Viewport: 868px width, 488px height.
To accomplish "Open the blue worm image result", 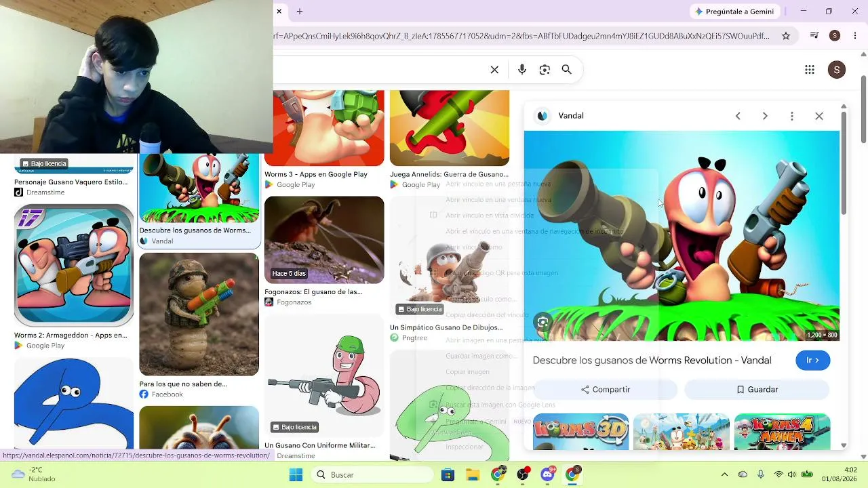I will click(74, 403).
